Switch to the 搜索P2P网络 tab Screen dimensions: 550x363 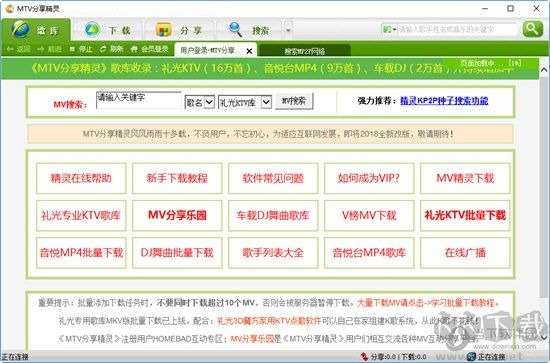click(304, 51)
